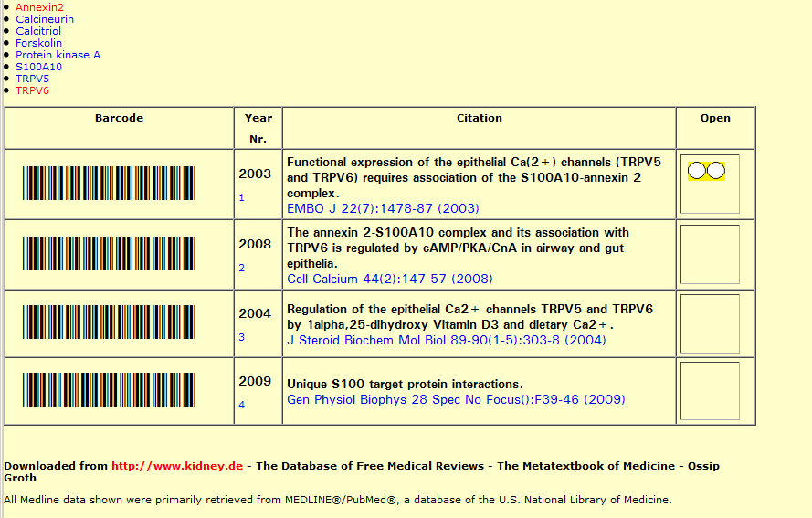Open the Protein kinase A link

58,55
